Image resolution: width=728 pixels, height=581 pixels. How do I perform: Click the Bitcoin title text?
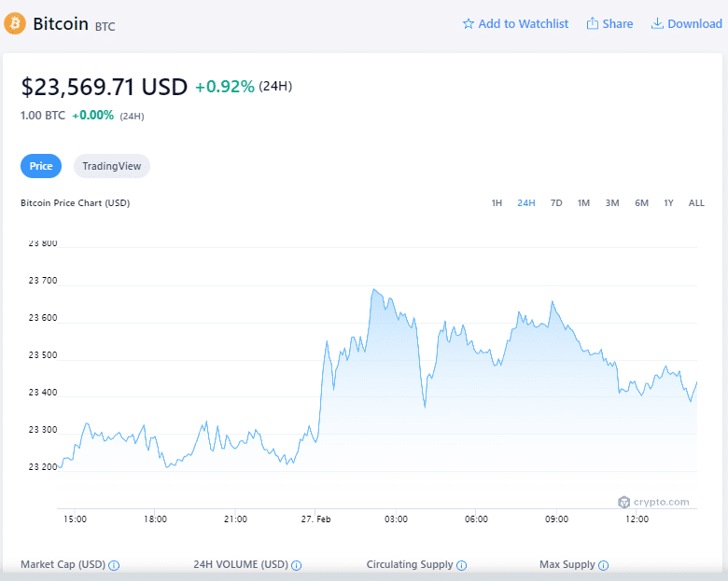coord(61,23)
